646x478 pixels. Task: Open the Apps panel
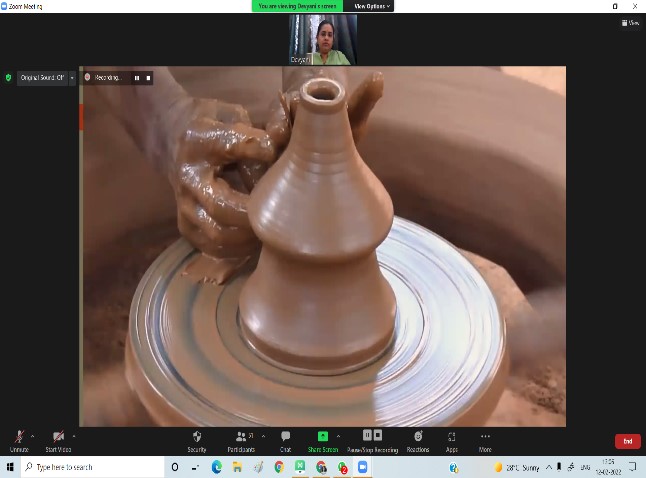pos(451,438)
